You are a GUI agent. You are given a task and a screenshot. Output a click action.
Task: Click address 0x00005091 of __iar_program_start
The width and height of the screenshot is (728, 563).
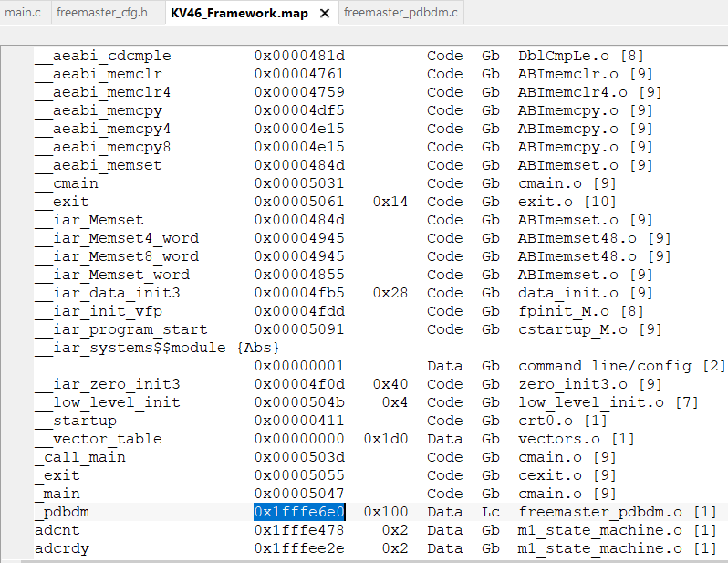[299, 329]
